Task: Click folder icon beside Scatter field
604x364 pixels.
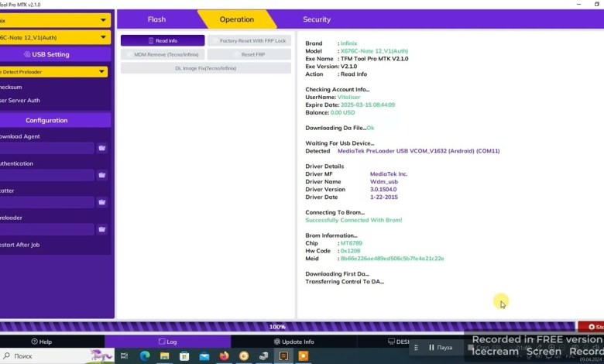Action: 101,202
